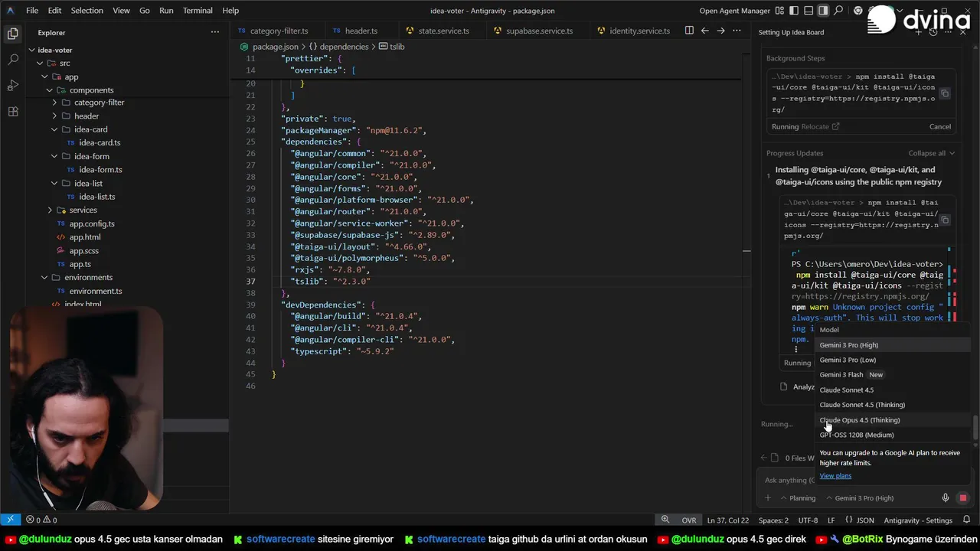Click the title bar search magnifier icon

coord(838,11)
